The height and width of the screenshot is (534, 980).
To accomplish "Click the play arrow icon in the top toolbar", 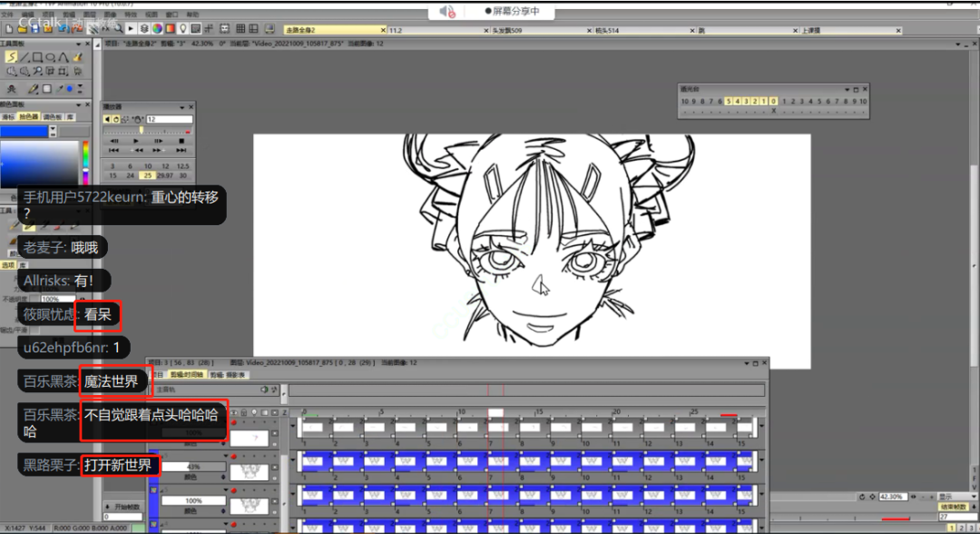I will 131,29.
